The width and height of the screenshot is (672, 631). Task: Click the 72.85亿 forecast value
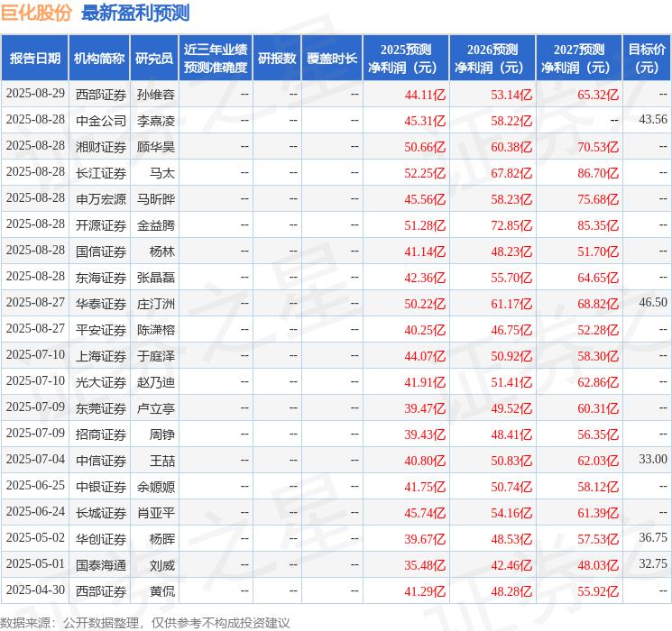[x=511, y=225]
